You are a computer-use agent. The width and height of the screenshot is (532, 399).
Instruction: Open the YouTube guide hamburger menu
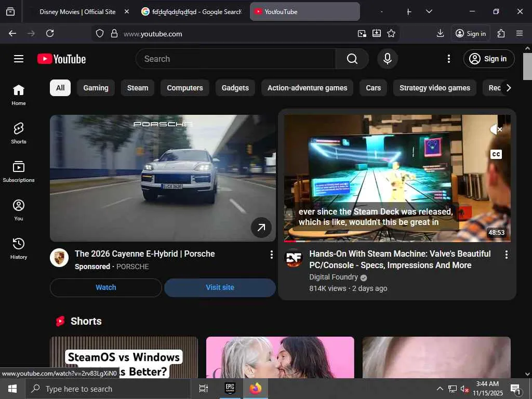click(x=19, y=59)
